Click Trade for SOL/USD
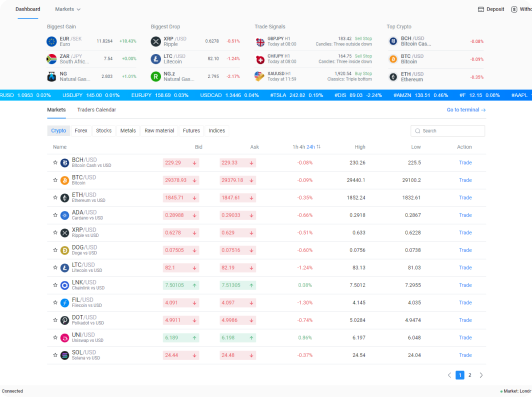Viewport: 532px width, 397px height. tap(465, 355)
